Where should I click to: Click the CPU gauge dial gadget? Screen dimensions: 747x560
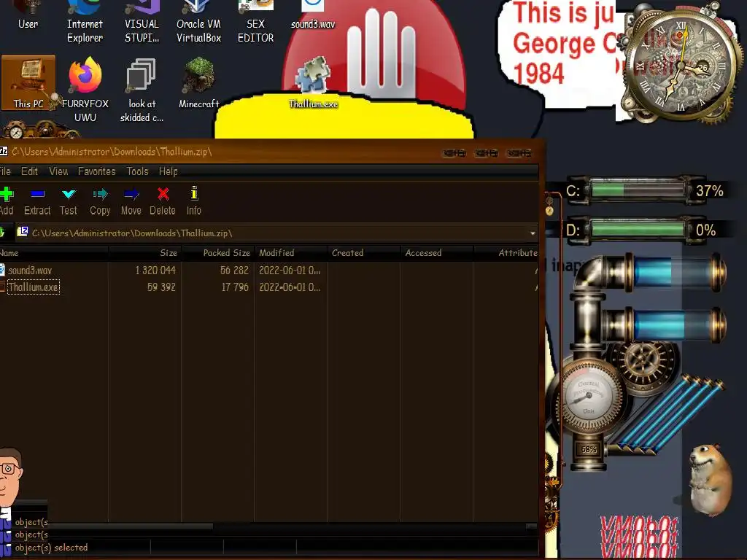point(589,397)
